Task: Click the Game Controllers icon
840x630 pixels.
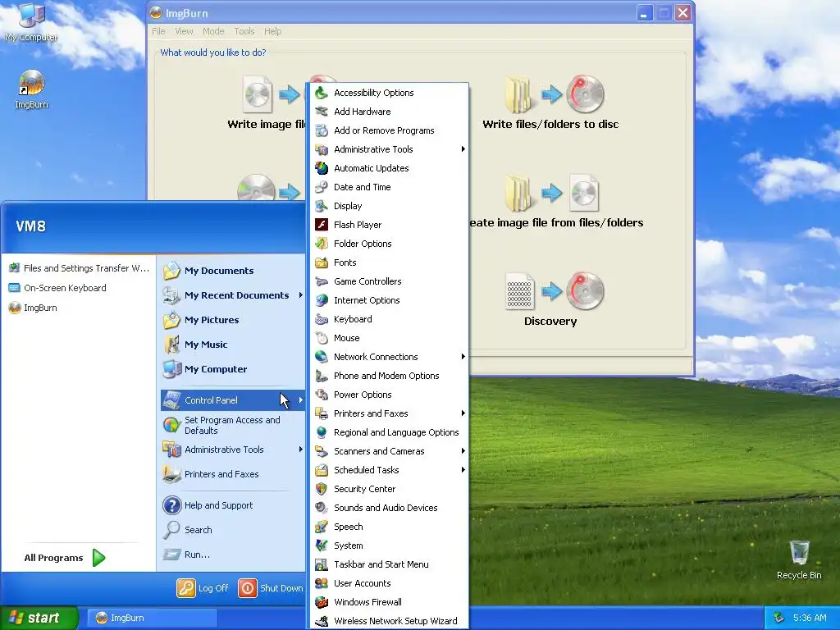Action: pos(322,281)
